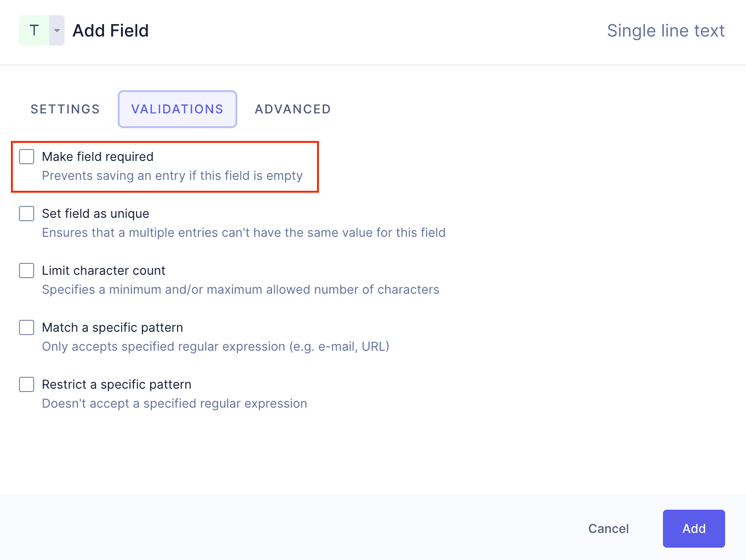Select the Single line text label
The height and width of the screenshot is (560, 746).
pos(666,30)
